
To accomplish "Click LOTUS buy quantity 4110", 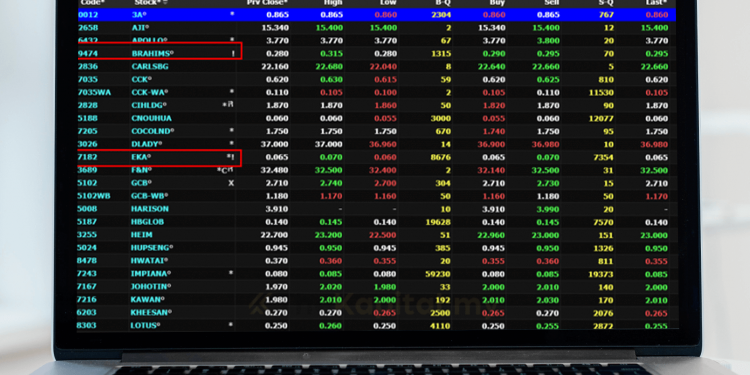I will (x=441, y=325).
